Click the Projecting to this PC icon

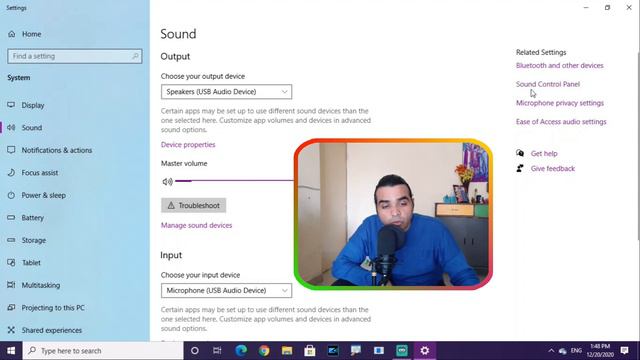(11, 307)
